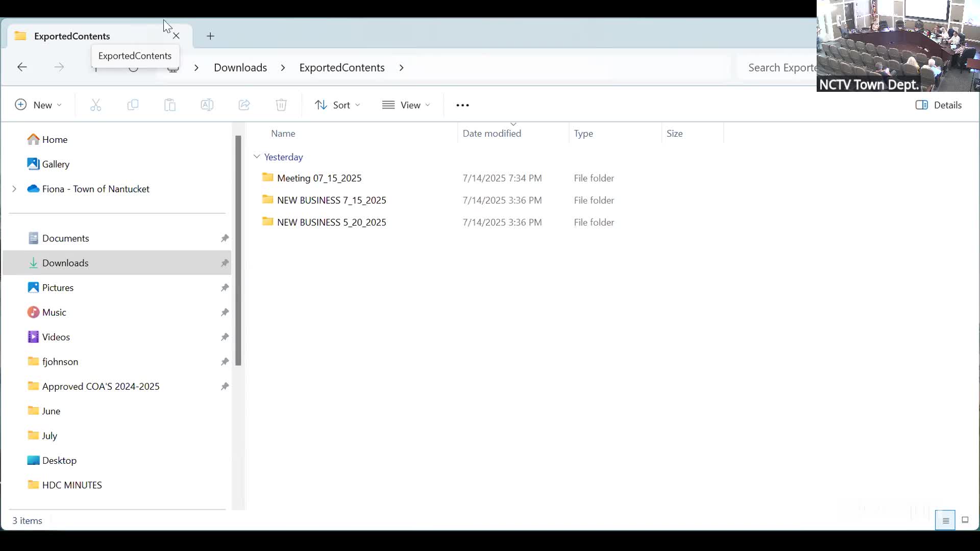Viewport: 980px width, 551px height.
Task: Click the pin icon beside Videos
Action: (225, 337)
